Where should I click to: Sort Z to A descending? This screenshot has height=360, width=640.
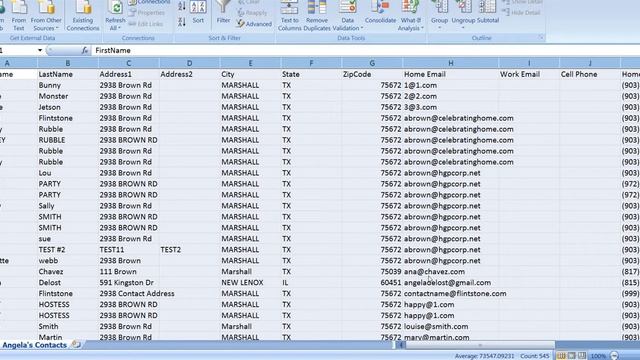tap(182, 22)
